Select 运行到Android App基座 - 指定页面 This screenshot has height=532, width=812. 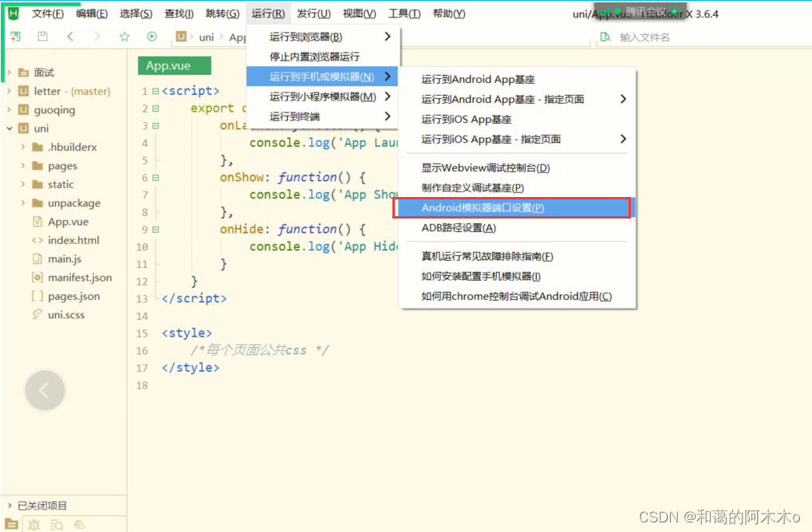[517, 99]
